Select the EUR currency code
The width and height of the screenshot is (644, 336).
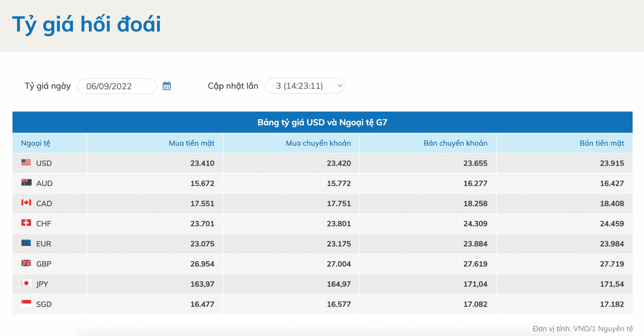click(44, 244)
